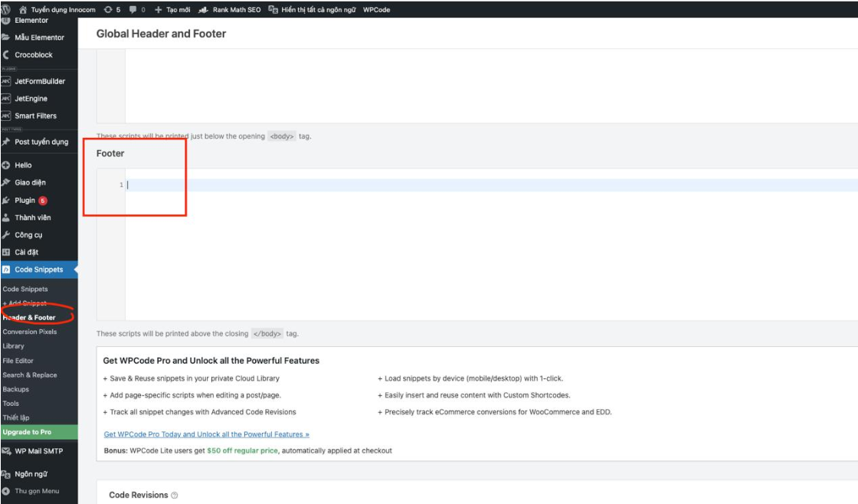Open the JetFormBuilder menu item

click(40, 81)
